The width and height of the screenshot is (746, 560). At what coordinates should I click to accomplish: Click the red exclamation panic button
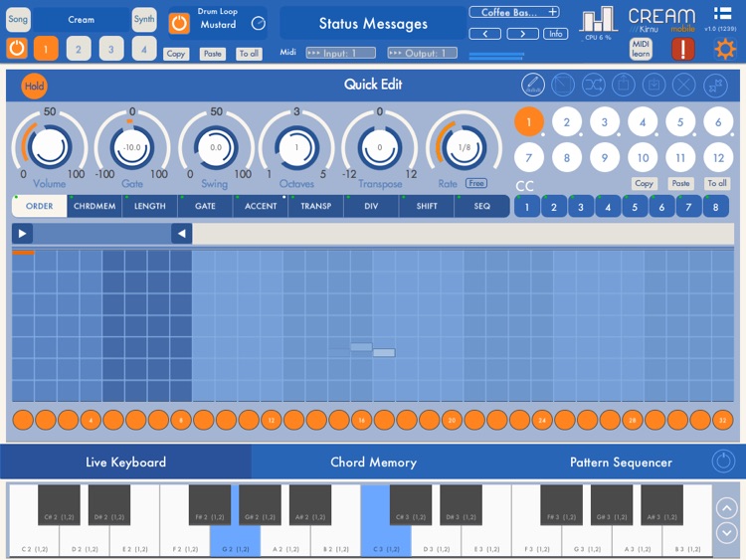[x=682, y=49]
